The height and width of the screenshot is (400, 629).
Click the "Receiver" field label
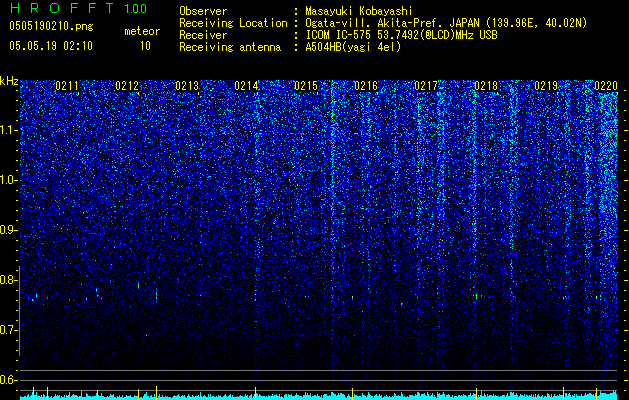coord(203,35)
